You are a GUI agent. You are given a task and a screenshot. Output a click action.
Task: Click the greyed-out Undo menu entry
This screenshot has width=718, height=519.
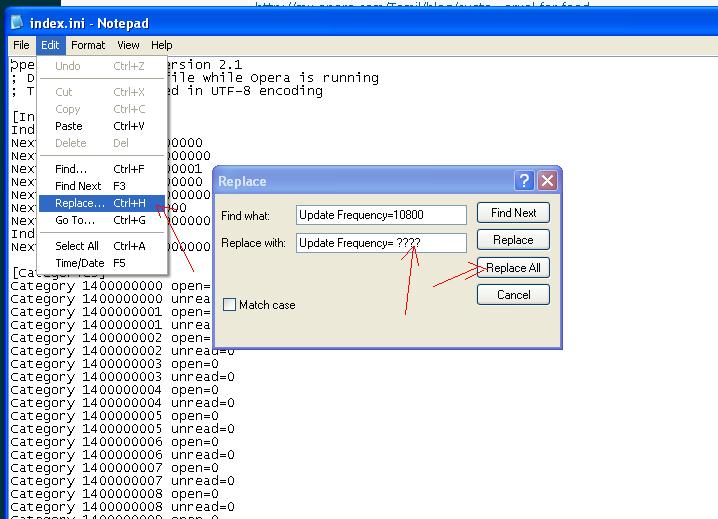101,66
